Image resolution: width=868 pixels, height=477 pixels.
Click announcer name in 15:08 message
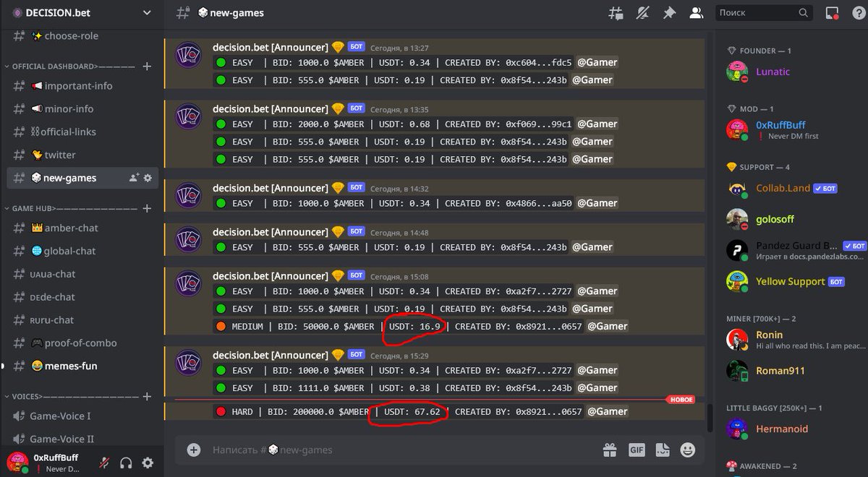point(270,276)
